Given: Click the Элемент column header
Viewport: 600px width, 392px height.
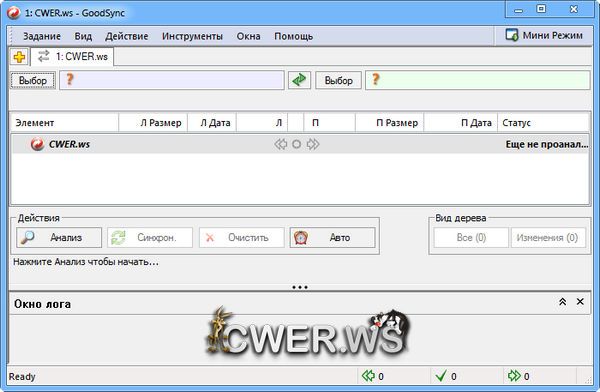Looking at the screenshot, I should point(65,123).
